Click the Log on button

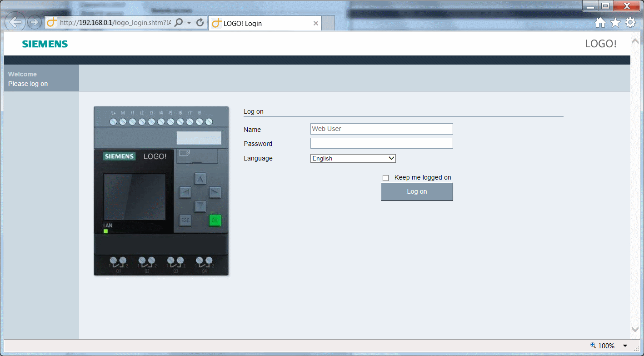(417, 192)
